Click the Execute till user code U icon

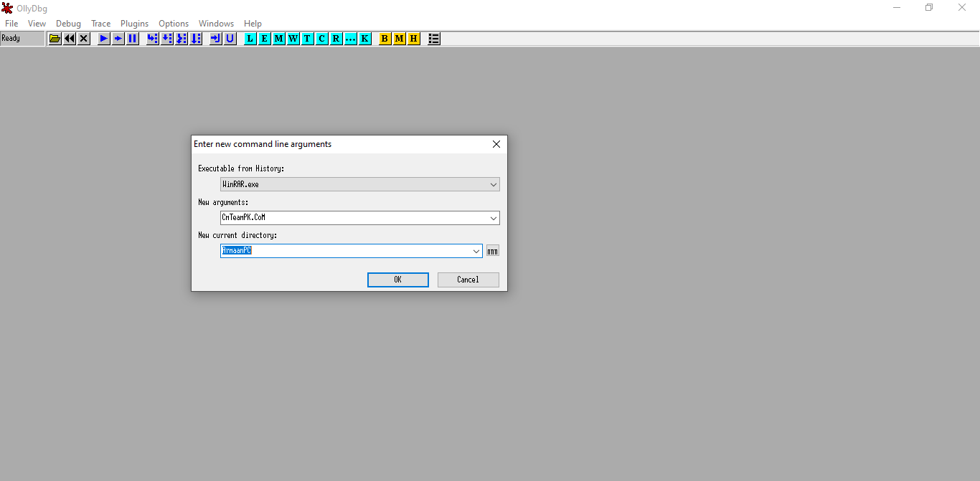pos(230,39)
